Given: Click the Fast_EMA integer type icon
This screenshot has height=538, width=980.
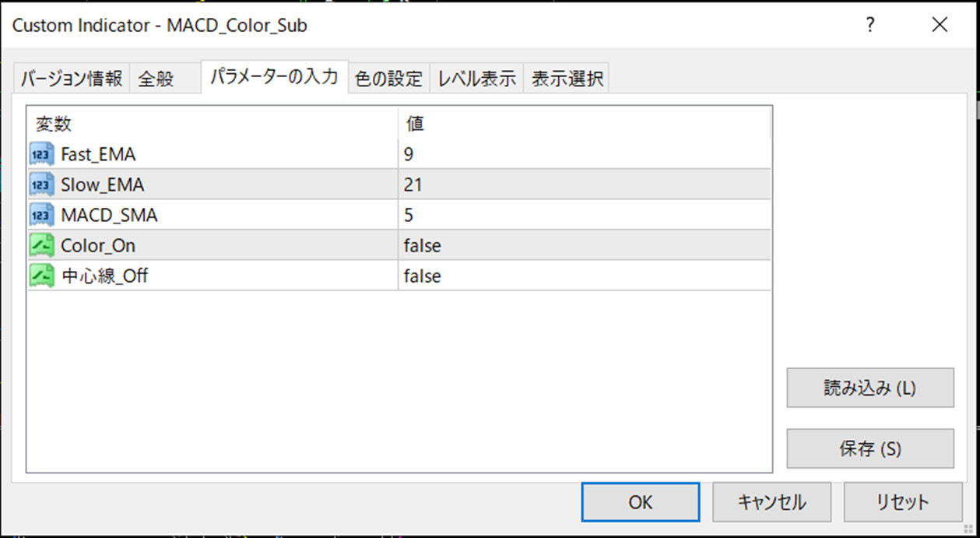Looking at the screenshot, I should pos(42,154).
